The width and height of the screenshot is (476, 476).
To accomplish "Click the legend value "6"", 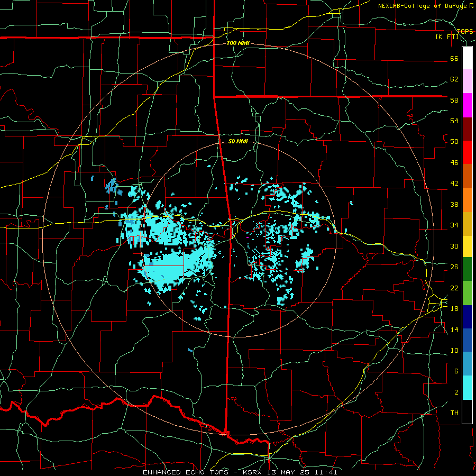I will (x=456, y=371).
